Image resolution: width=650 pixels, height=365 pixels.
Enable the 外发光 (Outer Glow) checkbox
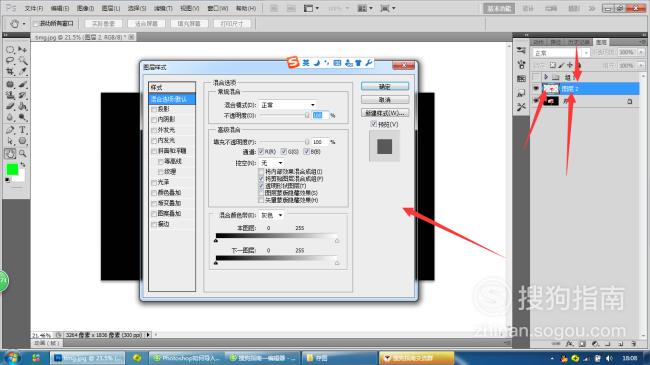[x=154, y=130]
